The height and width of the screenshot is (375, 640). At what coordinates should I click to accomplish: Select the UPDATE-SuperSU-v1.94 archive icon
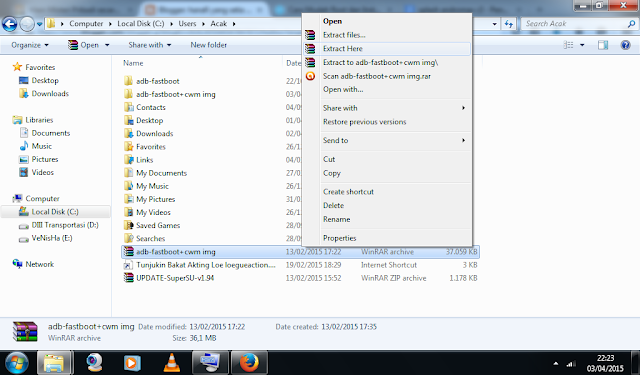click(129, 277)
